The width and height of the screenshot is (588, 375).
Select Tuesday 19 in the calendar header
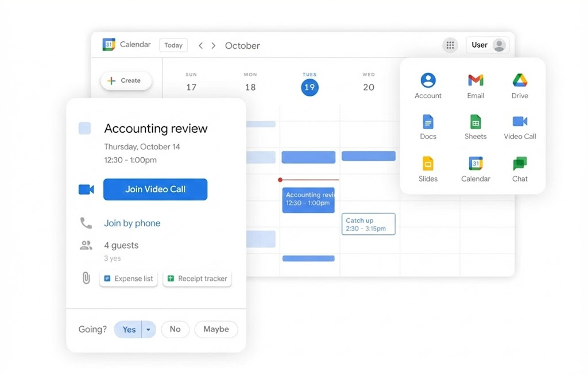tap(310, 87)
